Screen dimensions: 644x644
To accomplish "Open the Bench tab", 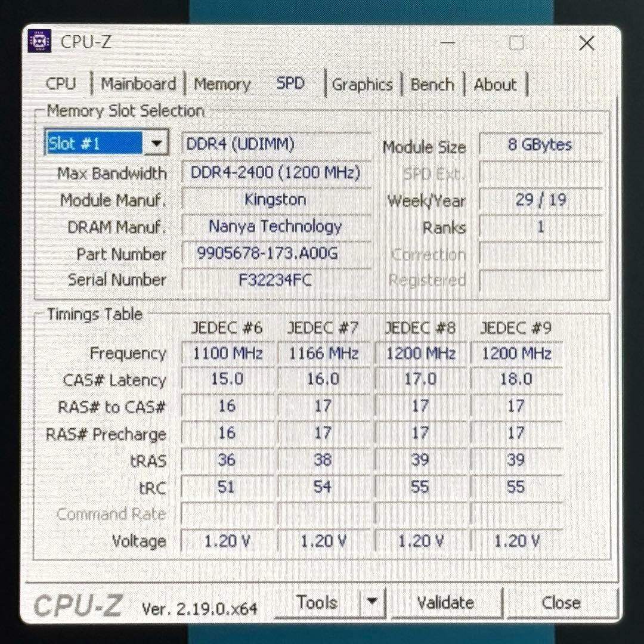I will [x=432, y=84].
